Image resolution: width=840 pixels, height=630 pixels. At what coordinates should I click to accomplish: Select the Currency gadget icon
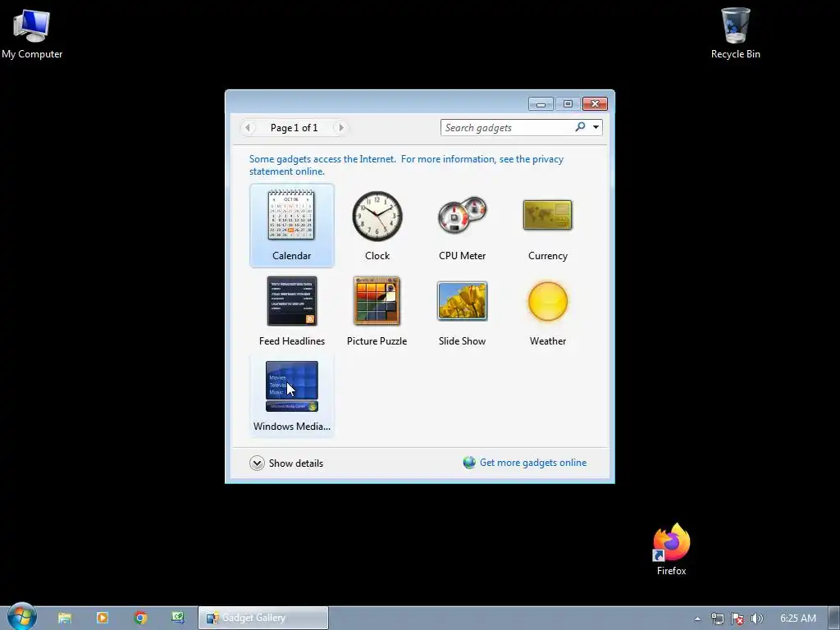point(547,215)
